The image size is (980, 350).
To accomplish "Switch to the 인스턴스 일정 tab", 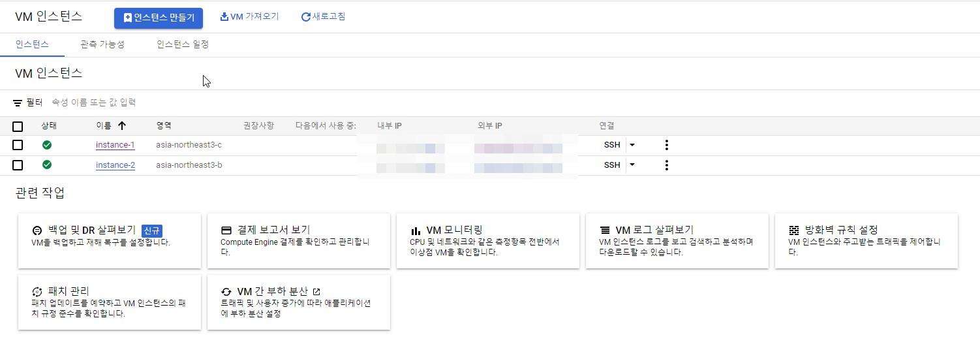I will 183,44.
